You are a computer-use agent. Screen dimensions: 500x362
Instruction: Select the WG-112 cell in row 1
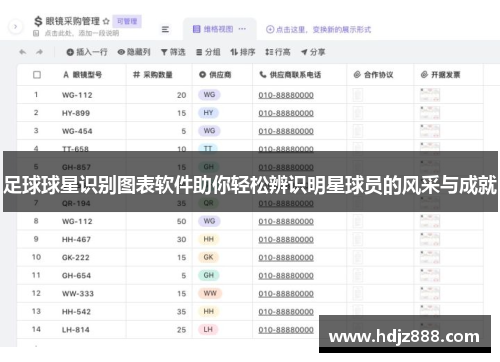click(77, 95)
